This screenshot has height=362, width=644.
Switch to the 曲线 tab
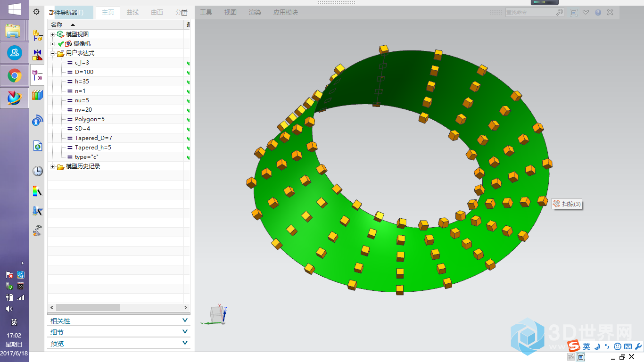132,12
